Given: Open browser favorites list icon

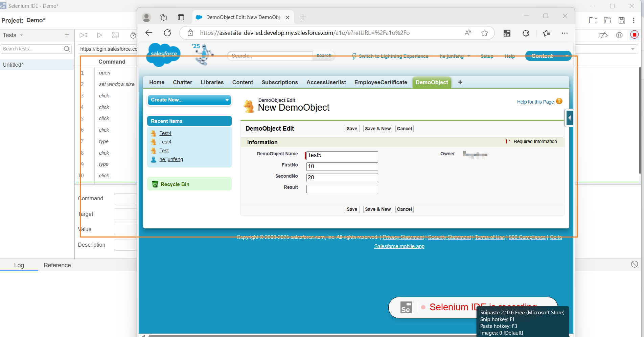Looking at the screenshot, I should click(546, 33).
